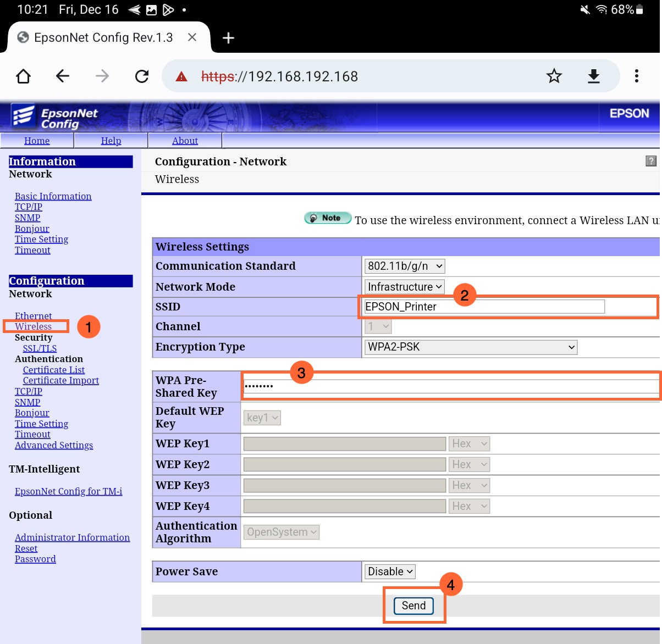The height and width of the screenshot is (644, 662).
Task: Go back with the back arrow
Action: tap(63, 76)
